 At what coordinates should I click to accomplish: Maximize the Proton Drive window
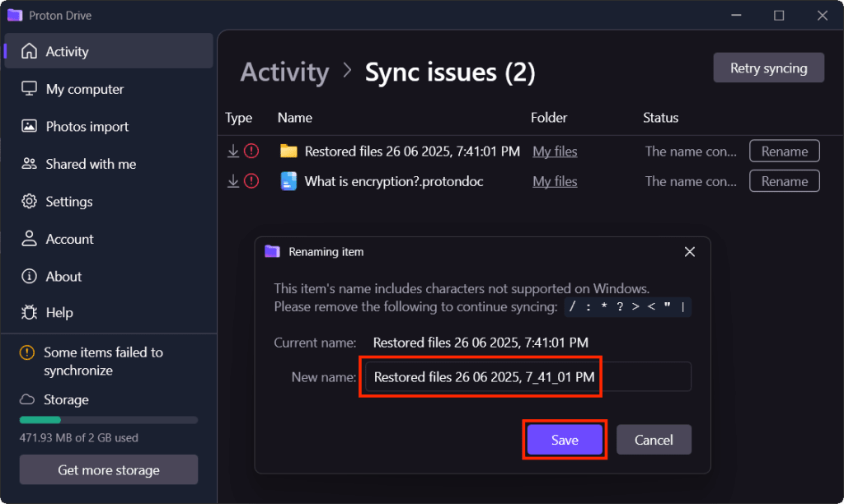click(779, 15)
